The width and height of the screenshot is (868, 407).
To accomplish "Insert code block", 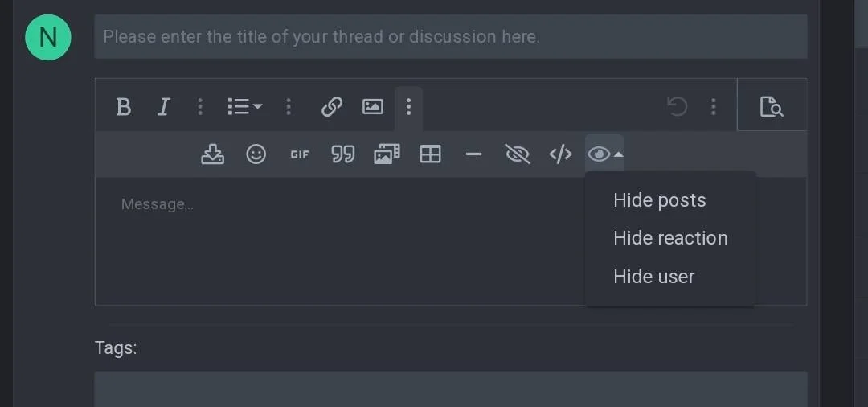I will click(x=560, y=154).
